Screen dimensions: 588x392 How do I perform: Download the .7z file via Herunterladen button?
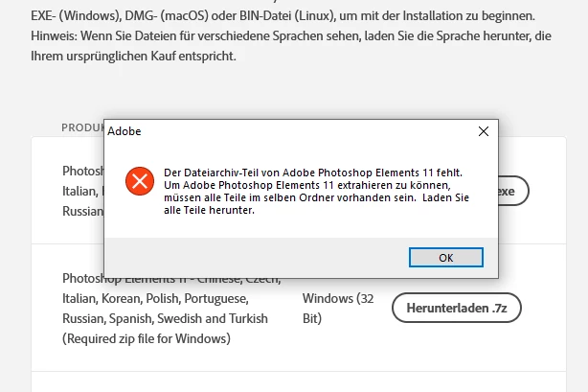[457, 308]
